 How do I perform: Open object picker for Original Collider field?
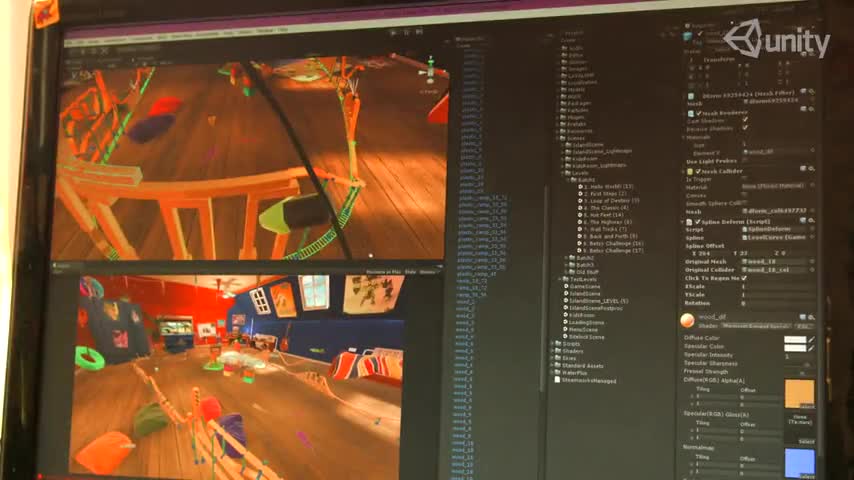(x=812, y=270)
